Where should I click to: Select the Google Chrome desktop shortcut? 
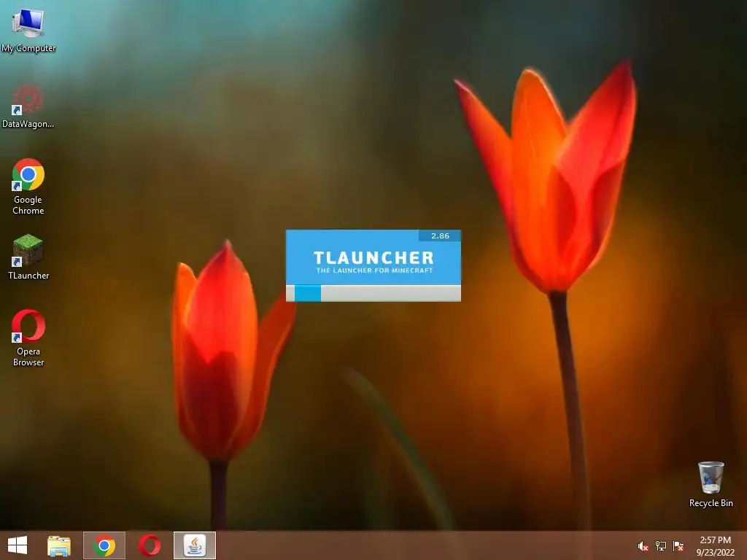coord(28,186)
